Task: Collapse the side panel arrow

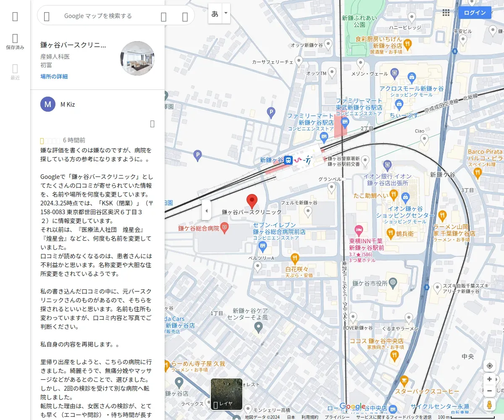Action: coord(206,210)
